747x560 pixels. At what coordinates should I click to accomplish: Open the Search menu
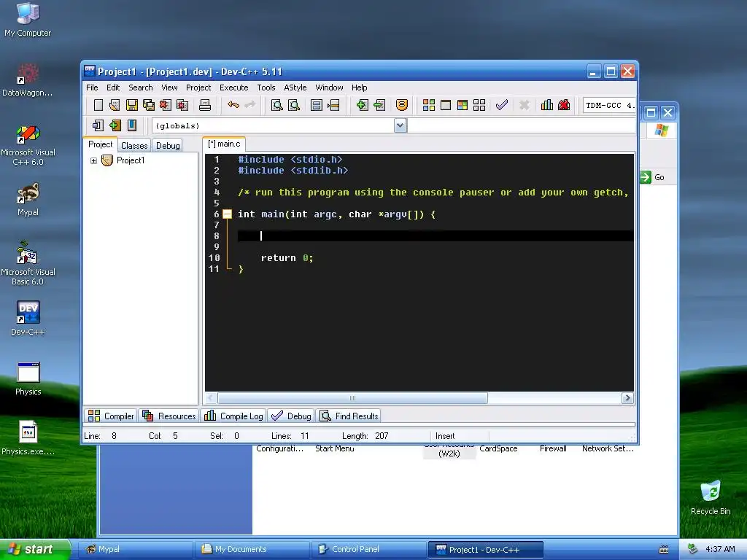click(x=141, y=87)
